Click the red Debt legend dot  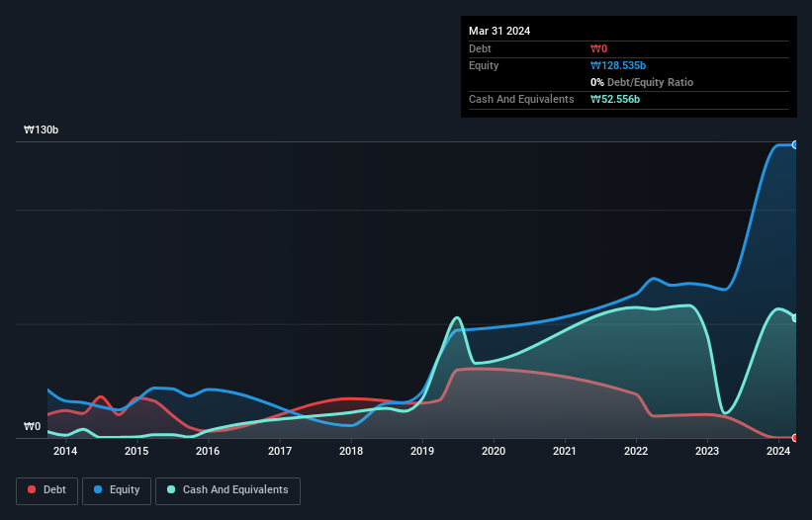pos(32,489)
